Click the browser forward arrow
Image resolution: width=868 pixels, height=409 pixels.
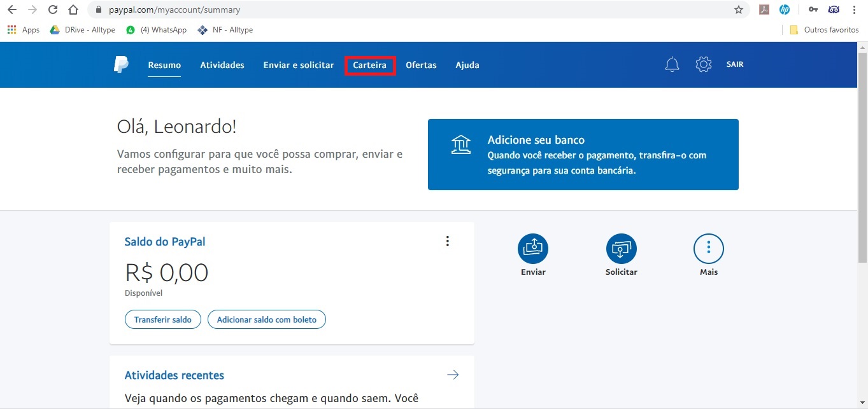[32, 10]
